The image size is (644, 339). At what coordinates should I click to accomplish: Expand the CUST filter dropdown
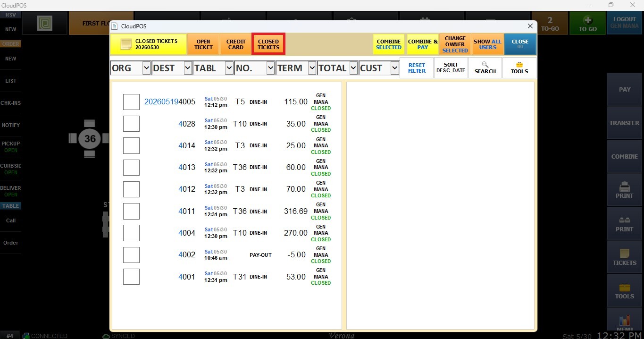coord(395,68)
